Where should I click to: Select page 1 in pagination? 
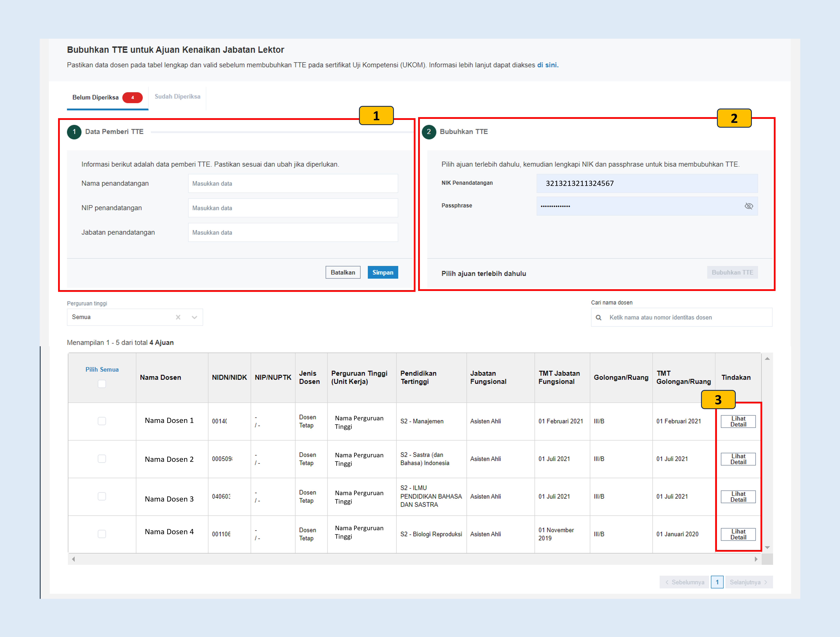coord(717,582)
